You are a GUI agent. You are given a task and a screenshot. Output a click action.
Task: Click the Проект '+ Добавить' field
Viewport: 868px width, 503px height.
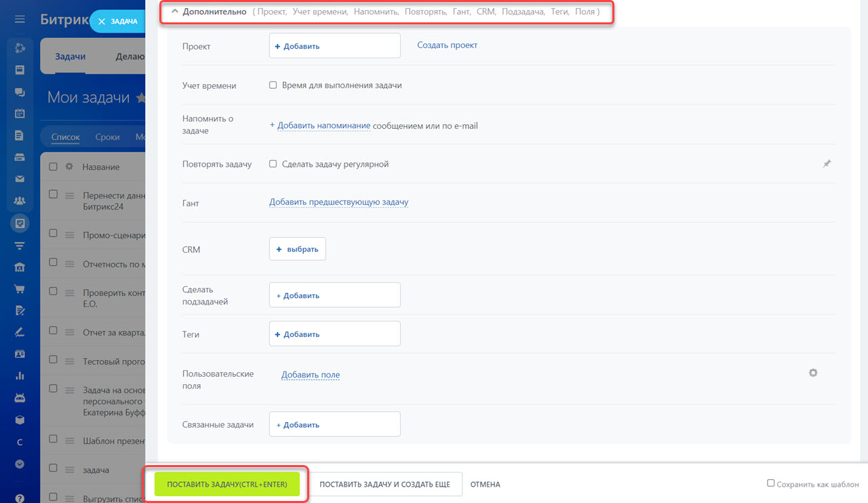pyautogui.click(x=335, y=46)
